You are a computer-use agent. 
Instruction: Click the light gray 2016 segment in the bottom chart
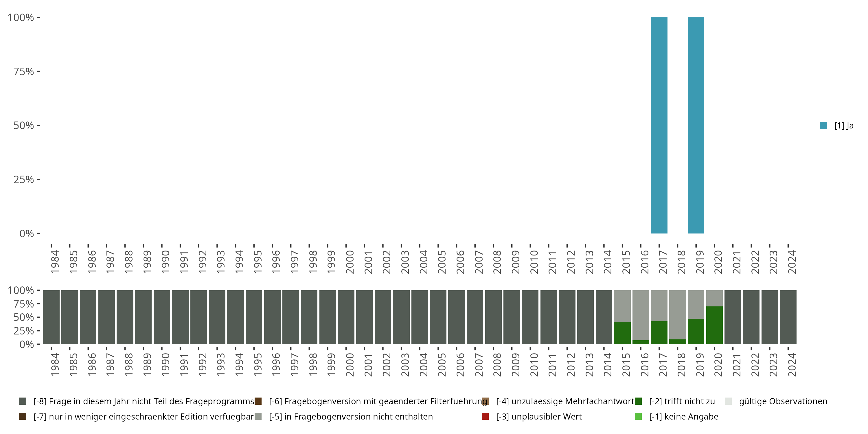pos(641,315)
